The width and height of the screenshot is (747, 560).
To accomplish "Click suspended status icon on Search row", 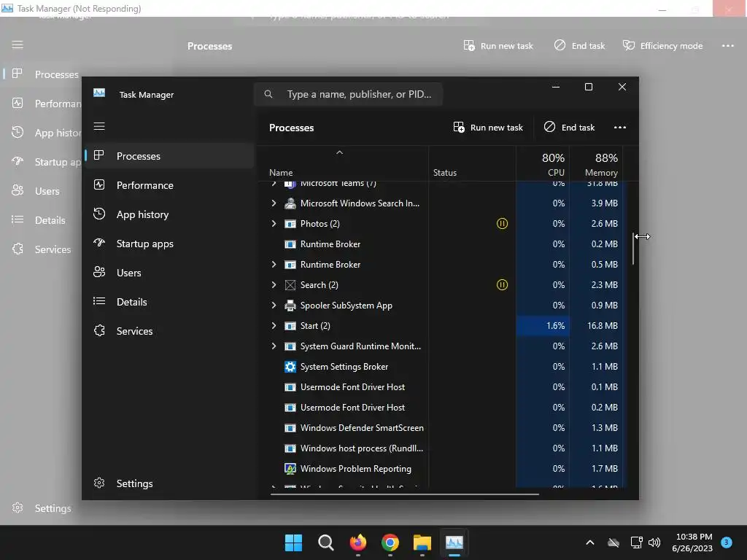I will tap(502, 285).
